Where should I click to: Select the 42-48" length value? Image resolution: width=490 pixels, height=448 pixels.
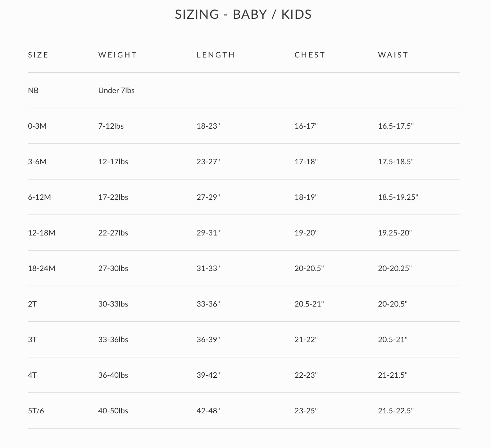[x=208, y=411]
